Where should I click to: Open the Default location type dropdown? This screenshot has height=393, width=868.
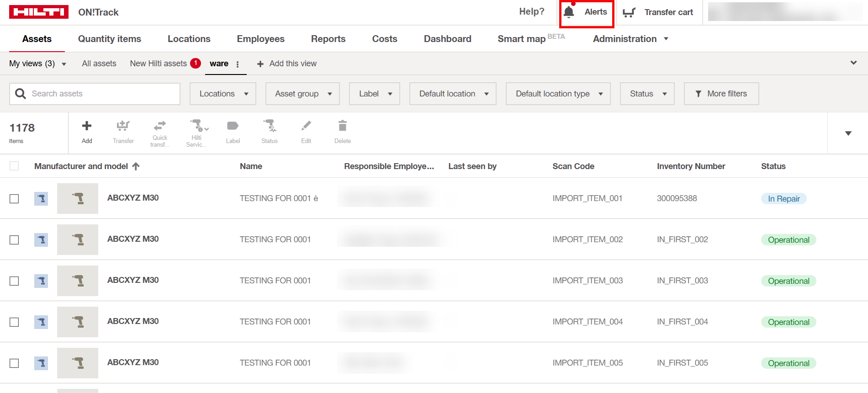(x=558, y=94)
